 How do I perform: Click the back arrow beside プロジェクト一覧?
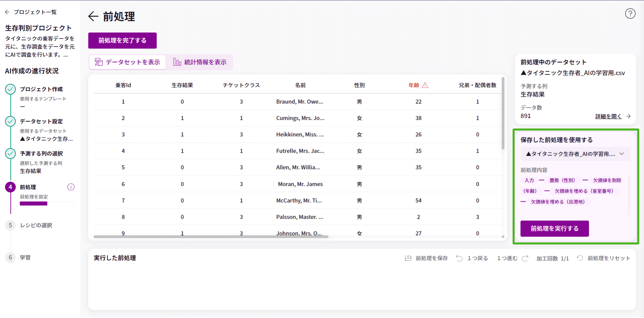(7, 12)
